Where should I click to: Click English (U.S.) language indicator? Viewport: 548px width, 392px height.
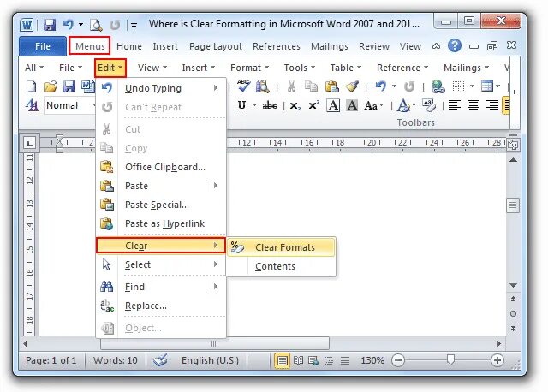(210, 360)
